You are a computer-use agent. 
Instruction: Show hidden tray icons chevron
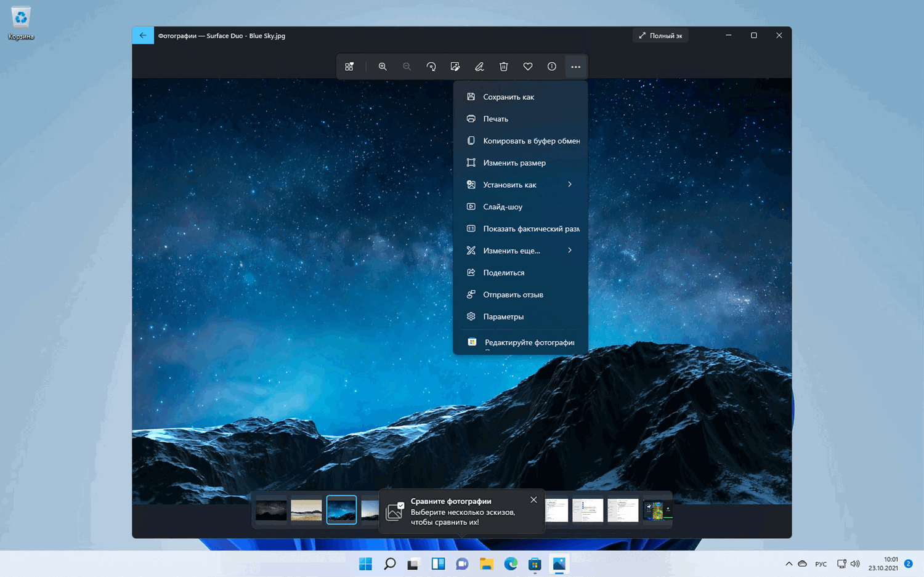[789, 564]
